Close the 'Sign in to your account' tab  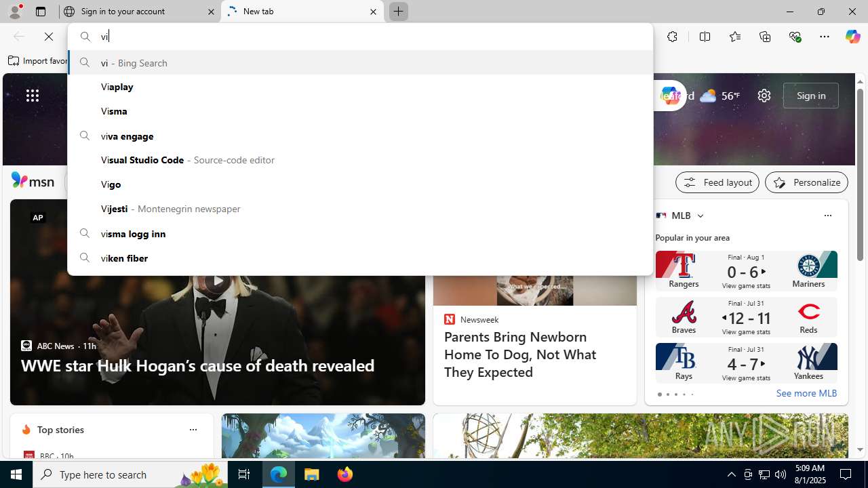(x=211, y=12)
